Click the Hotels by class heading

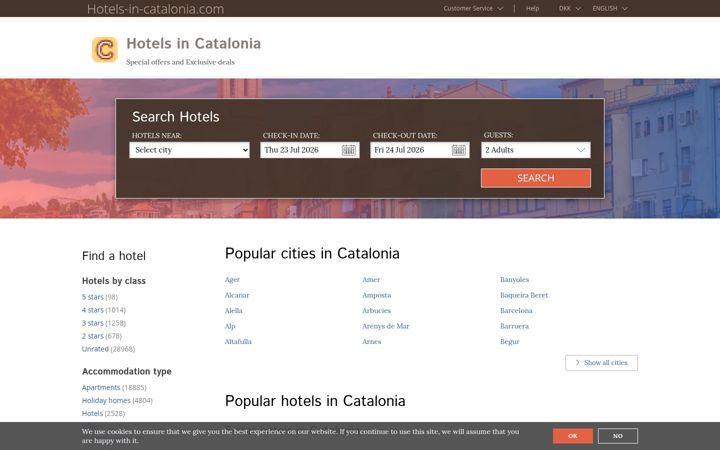tap(114, 281)
